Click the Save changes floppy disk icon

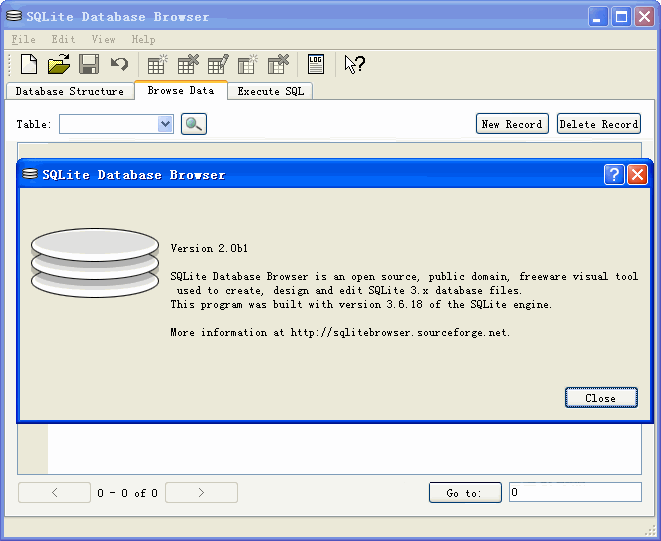[89, 65]
